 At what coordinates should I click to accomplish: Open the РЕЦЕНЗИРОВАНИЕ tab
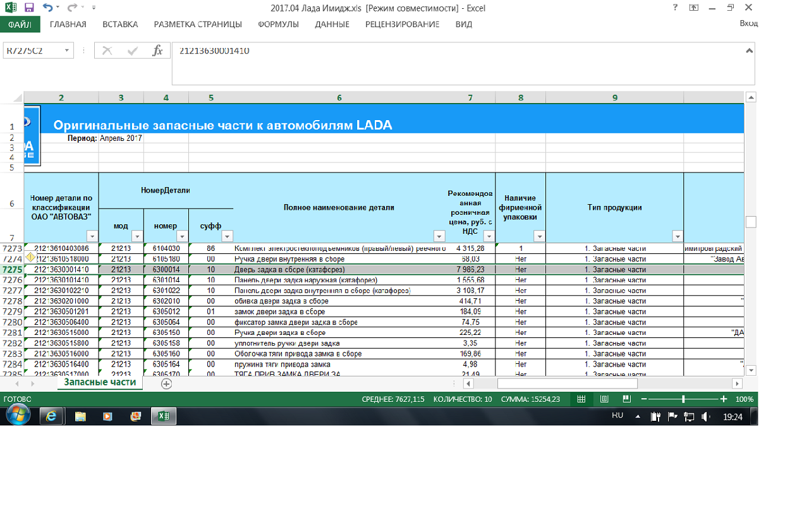click(x=403, y=24)
